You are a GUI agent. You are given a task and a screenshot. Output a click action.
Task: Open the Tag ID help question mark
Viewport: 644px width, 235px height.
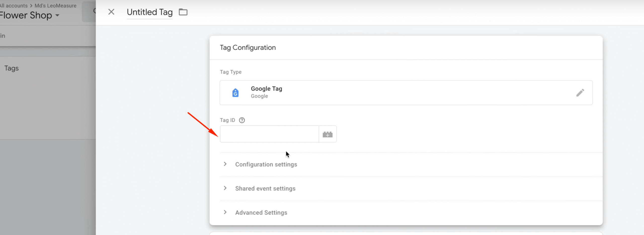242,120
